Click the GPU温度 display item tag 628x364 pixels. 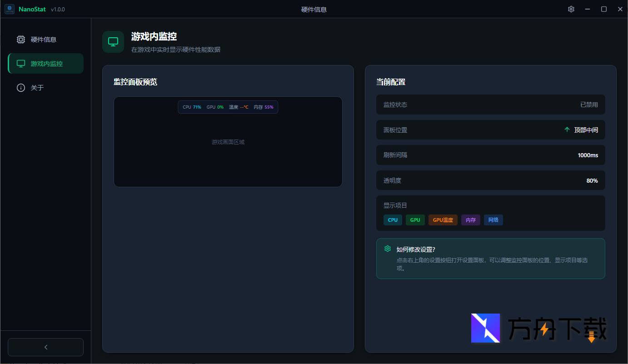tap(443, 220)
